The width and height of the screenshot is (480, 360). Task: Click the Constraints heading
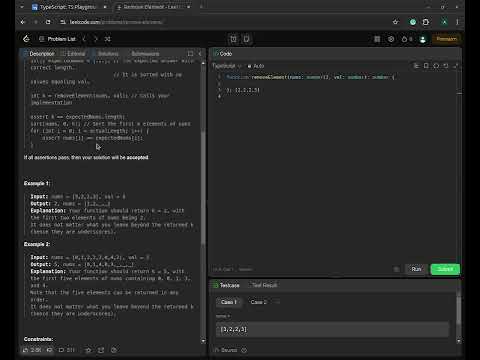click(38, 339)
